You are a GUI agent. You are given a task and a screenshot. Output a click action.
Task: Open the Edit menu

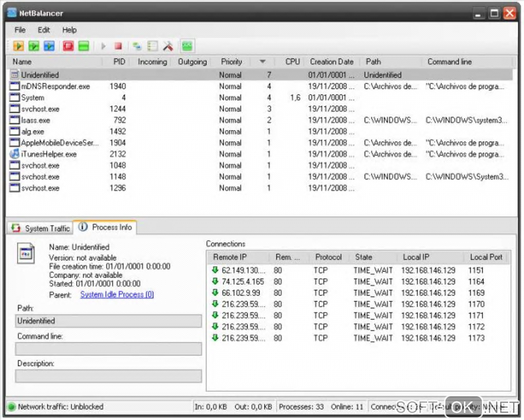tap(44, 30)
